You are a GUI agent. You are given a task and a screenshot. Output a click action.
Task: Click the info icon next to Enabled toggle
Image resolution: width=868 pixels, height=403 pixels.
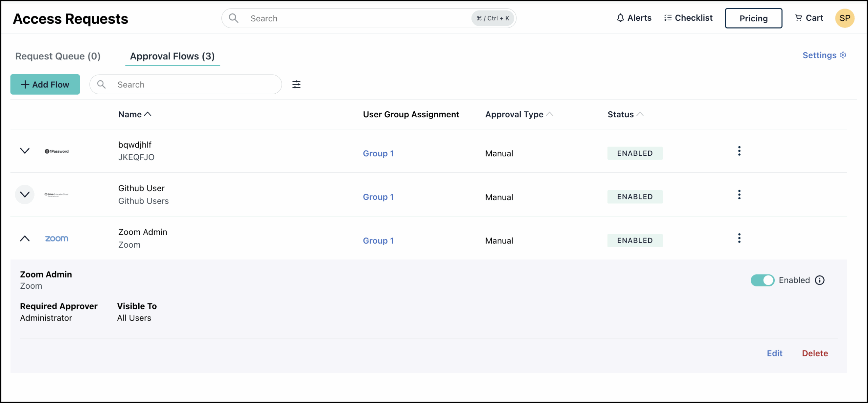coord(820,280)
